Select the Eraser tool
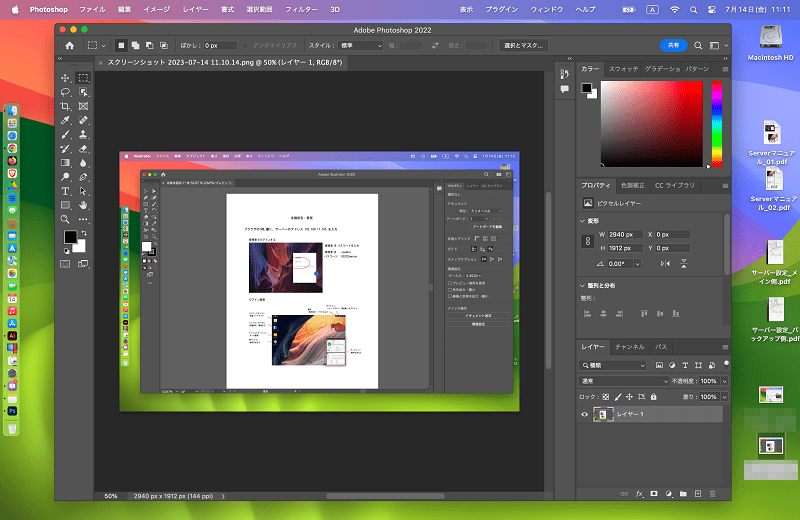 [83, 149]
